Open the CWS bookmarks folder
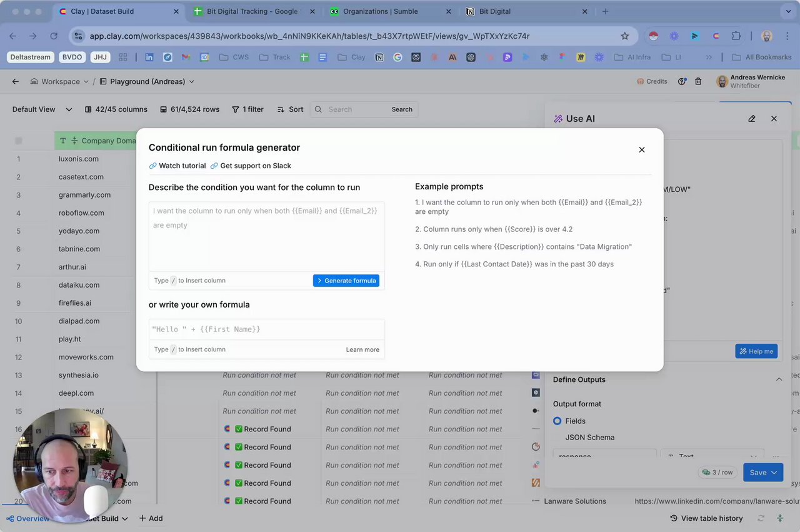800x532 pixels. pyautogui.click(x=234, y=57)
